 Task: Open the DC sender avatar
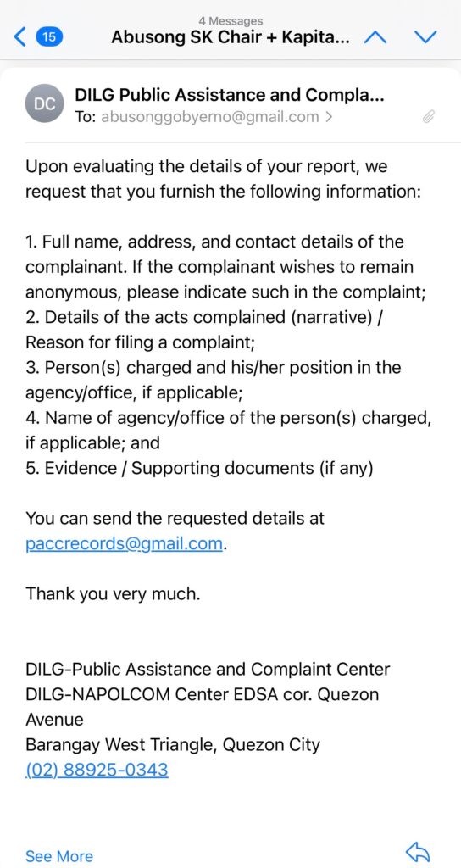coord(46,103)
